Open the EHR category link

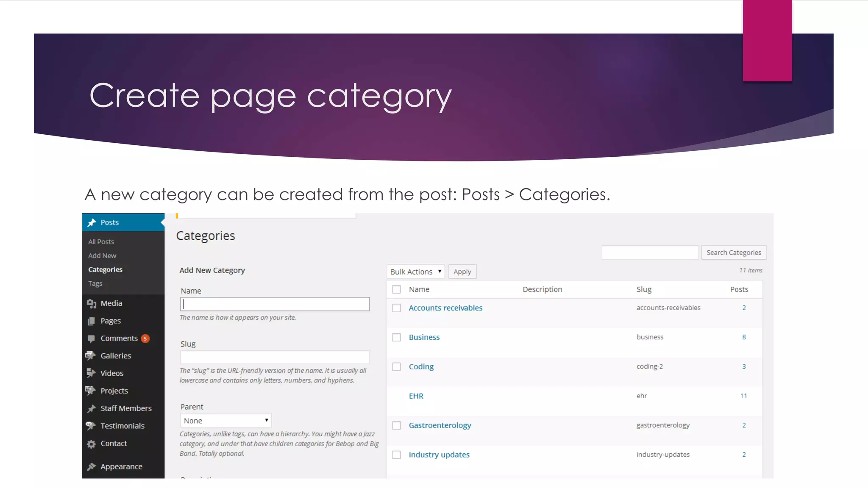coord(416,396)
